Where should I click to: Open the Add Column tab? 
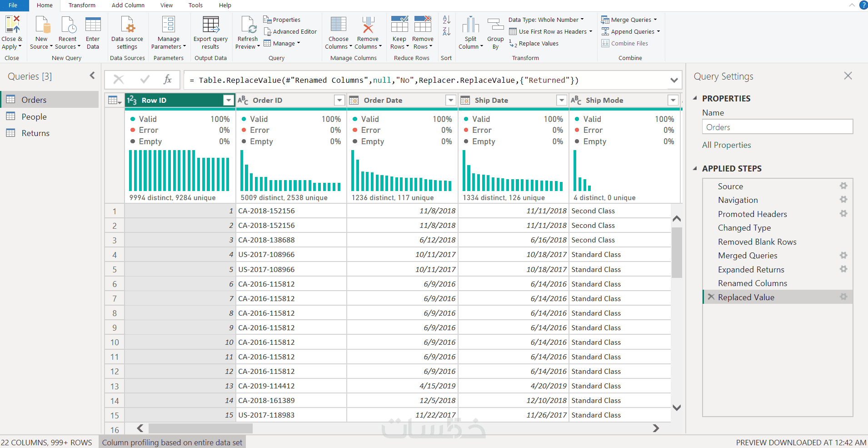tap(128, 5)
